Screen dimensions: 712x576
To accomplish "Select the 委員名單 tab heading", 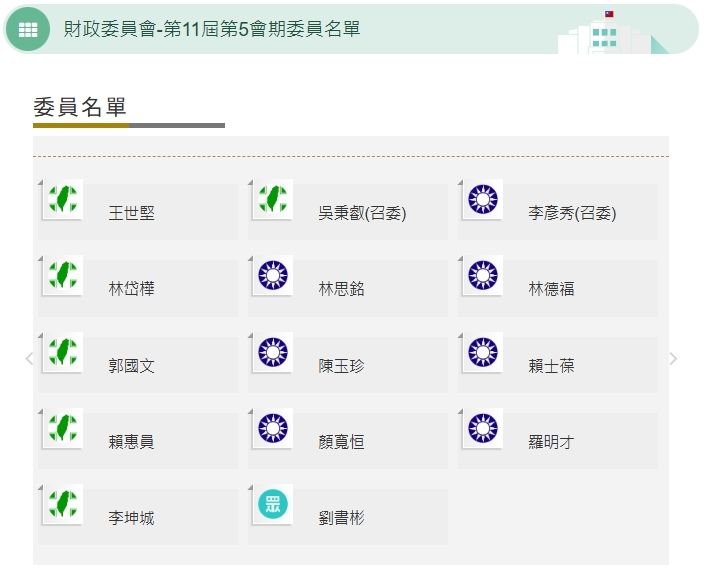I will click(x=80, y=108).
